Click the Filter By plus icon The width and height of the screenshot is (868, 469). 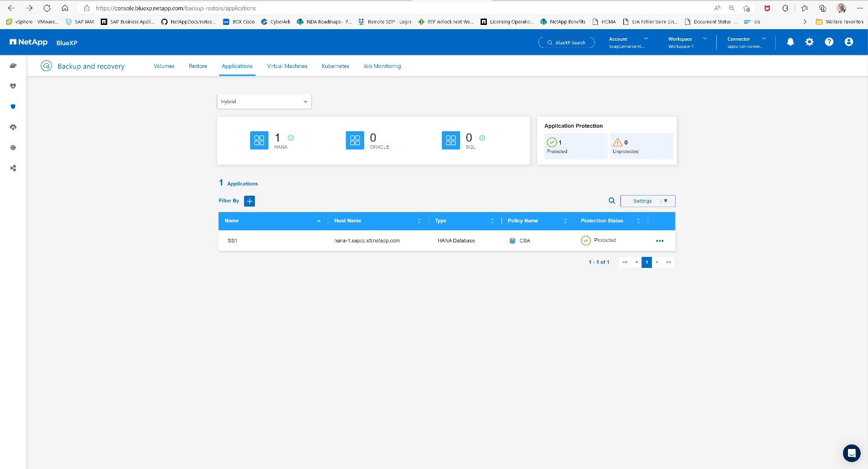pyautogui.click(x=249, y=201)
